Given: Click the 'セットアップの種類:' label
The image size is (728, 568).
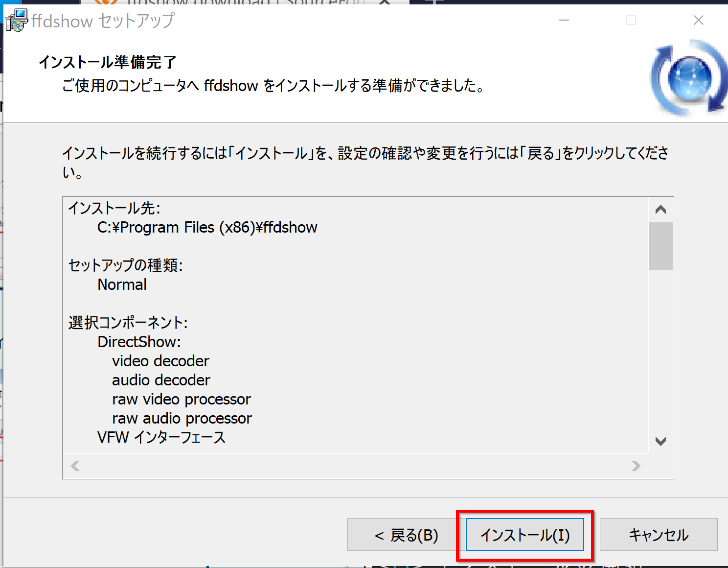Looking at the screenshot, I should [x=126, y=265].
